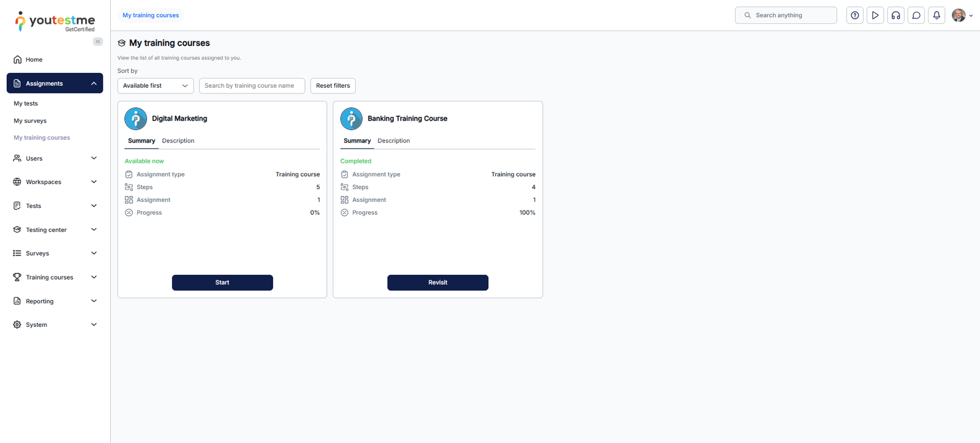Open Description tab for Banking Training Course
Image resolution: width=980 pixels, height=443 pixels.
[x=394, y=141]
